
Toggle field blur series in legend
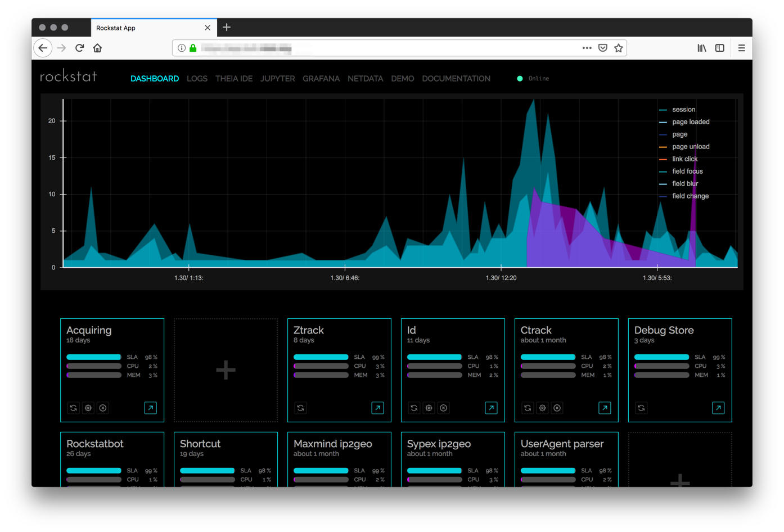coord(679,184)
